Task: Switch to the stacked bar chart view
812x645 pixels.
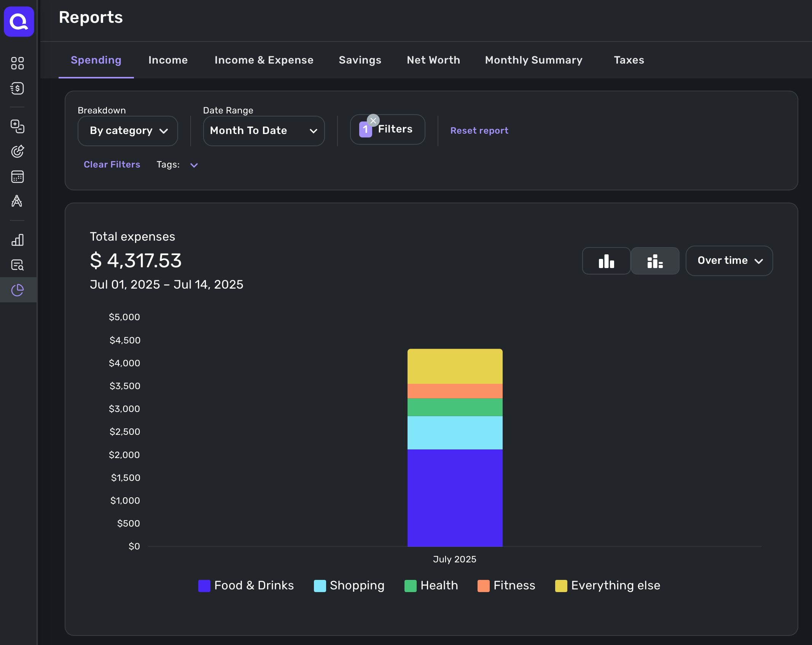Action: point(655,261)
